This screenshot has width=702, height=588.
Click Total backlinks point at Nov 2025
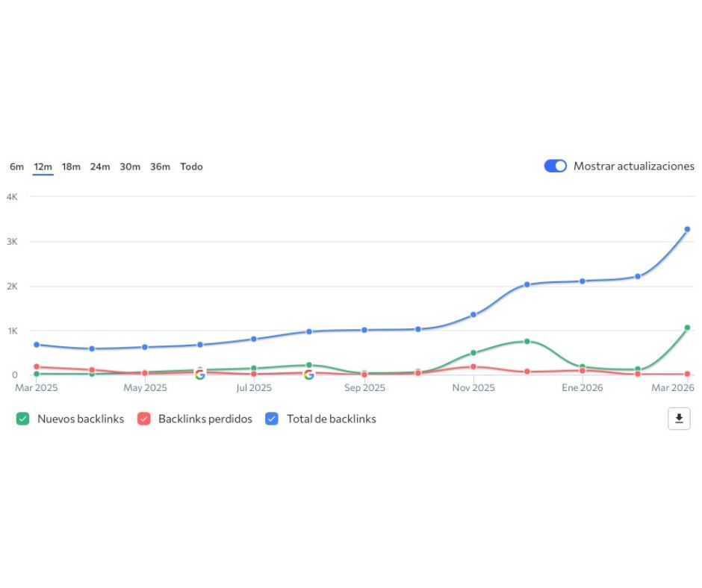[473, 314]
